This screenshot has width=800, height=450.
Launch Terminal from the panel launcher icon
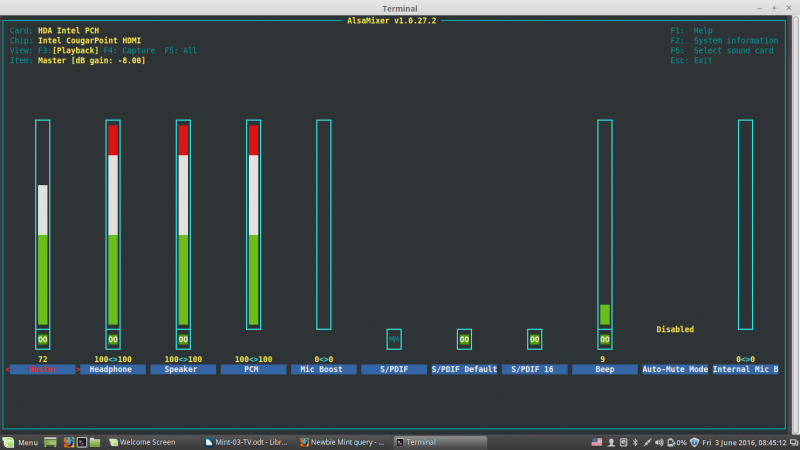[x=82, y=442]
